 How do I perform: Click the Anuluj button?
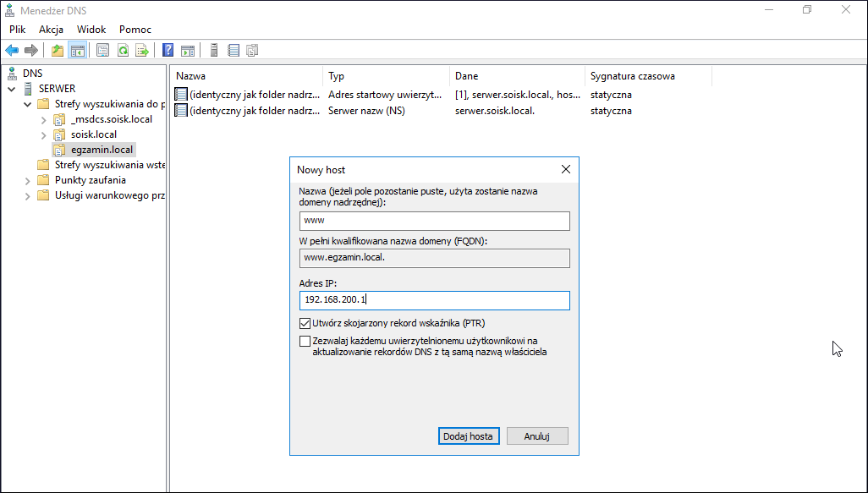tap(537, 436)
